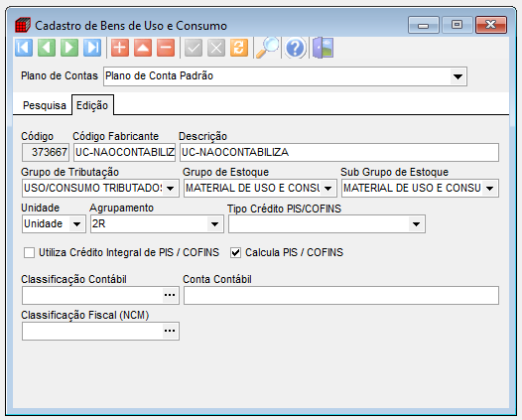Image resolution: width=522 pixels, height=420 pixels.
Task: Go to the previous record
Action: 47,48
